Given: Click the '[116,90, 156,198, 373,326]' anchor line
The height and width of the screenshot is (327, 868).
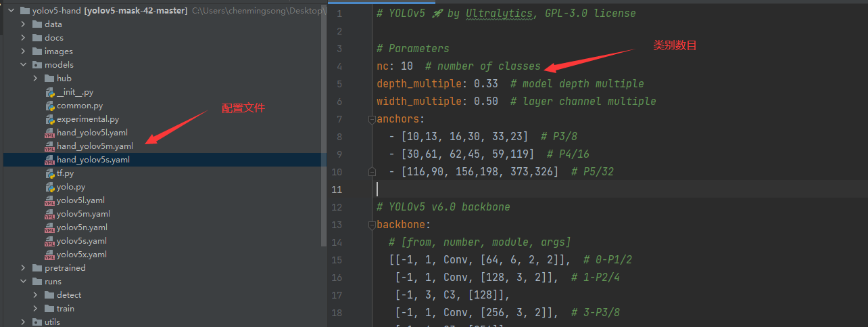Looking at the screenshot, I should [480, 172].
